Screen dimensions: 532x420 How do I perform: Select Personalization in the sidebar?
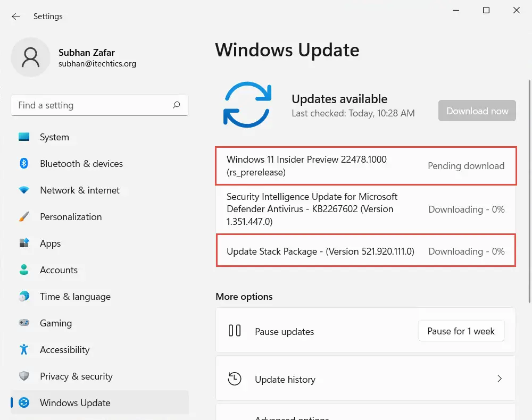pos(99,216)
